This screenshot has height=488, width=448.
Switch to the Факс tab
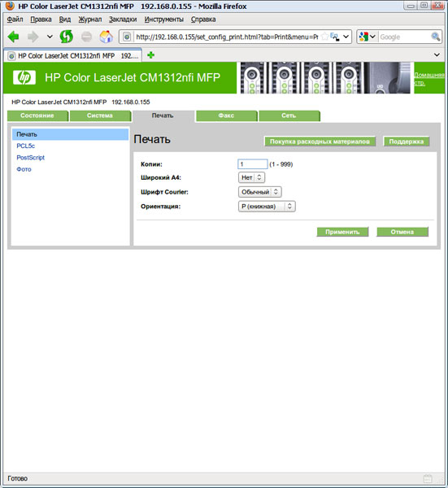[226, 115]
